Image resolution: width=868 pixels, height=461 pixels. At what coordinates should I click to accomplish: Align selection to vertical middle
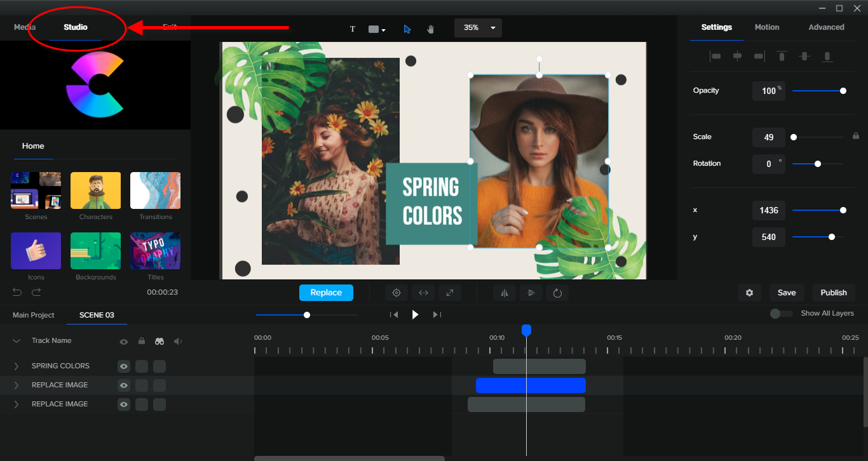pos(804,57)
